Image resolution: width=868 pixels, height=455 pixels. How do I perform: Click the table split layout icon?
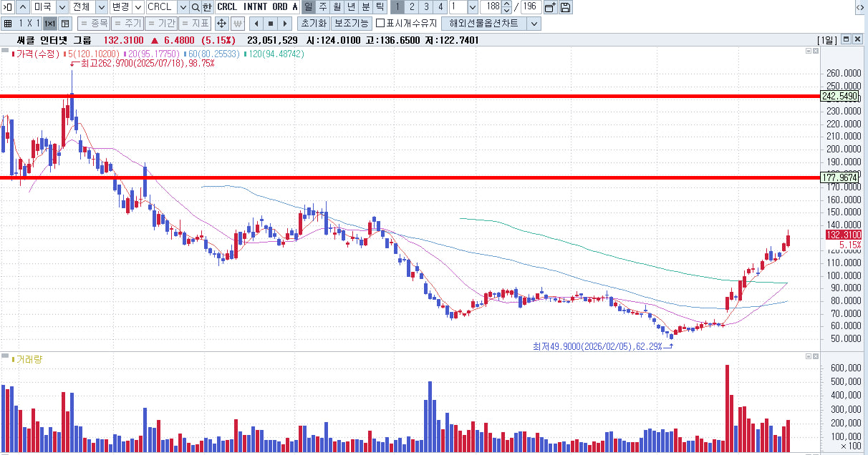tap(65, 24)
